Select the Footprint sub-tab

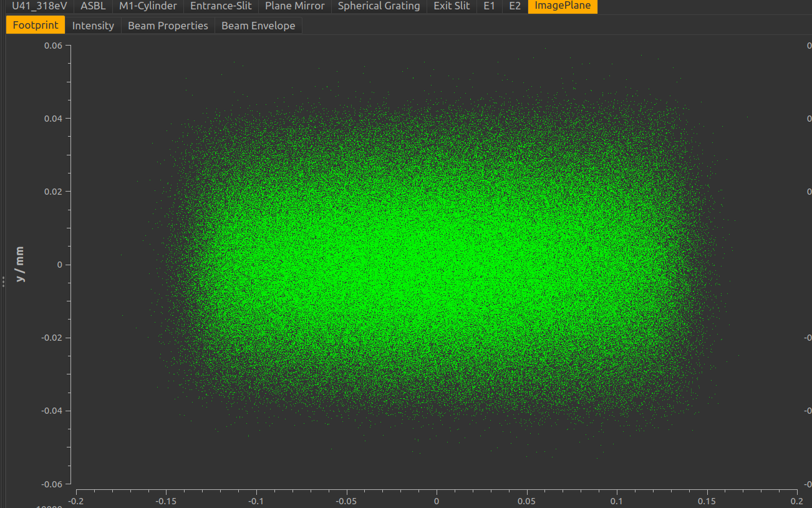pos(36,26)
